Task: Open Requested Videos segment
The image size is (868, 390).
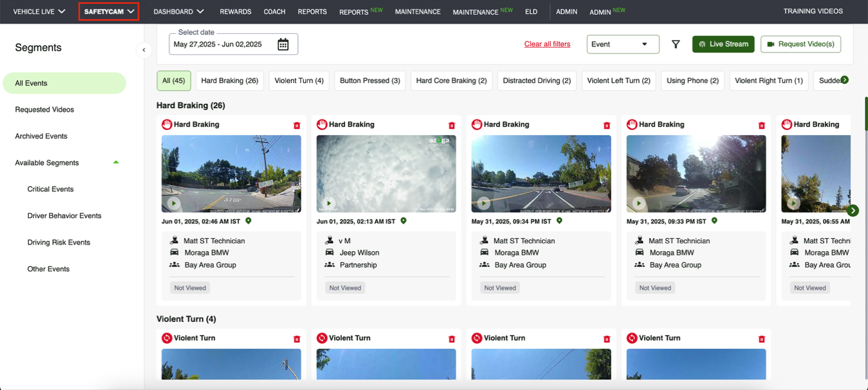Action: [x=44, y=109]
